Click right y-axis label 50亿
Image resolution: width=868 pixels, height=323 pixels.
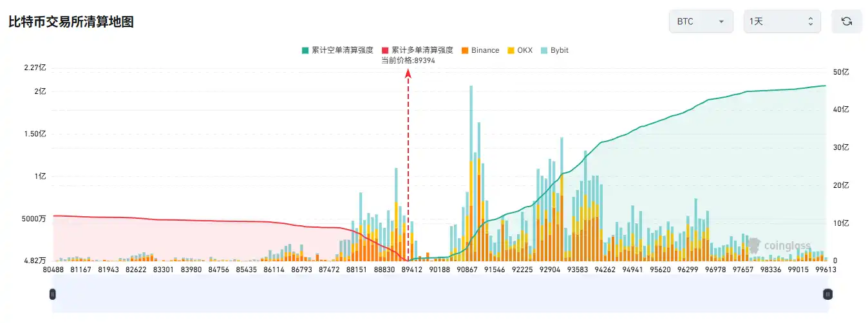[x=841, y=72]
